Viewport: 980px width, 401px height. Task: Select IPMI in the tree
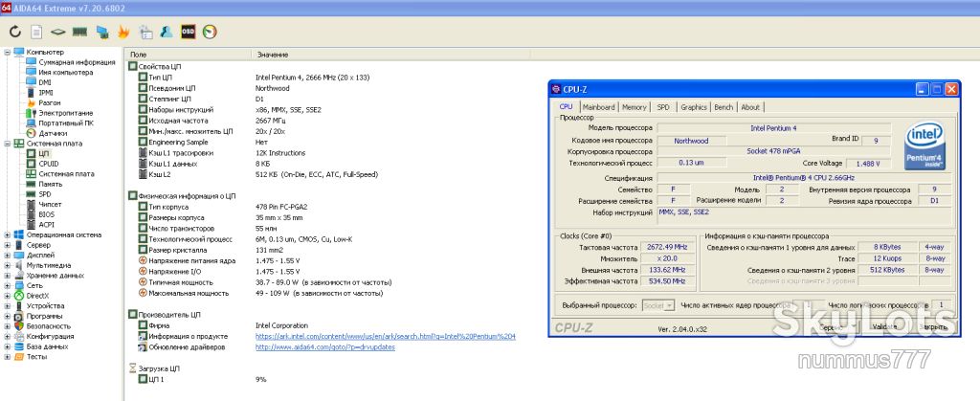click(x=46, y=93)
